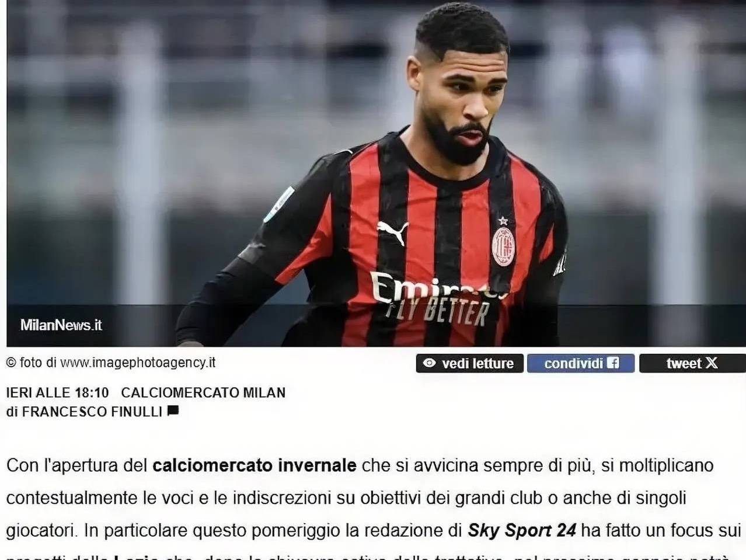Share article via condividi button
Screen dimensions: 746x560
(x=580, y=363)
